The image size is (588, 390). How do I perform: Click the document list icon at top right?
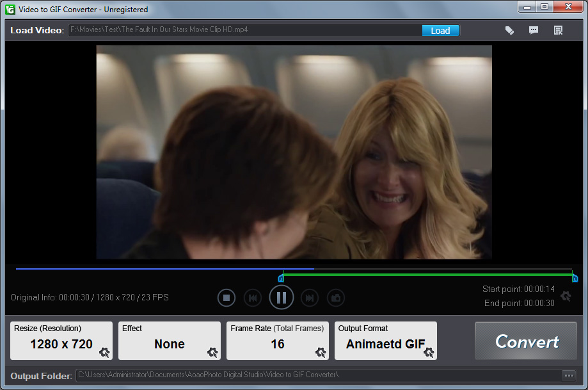559,30
